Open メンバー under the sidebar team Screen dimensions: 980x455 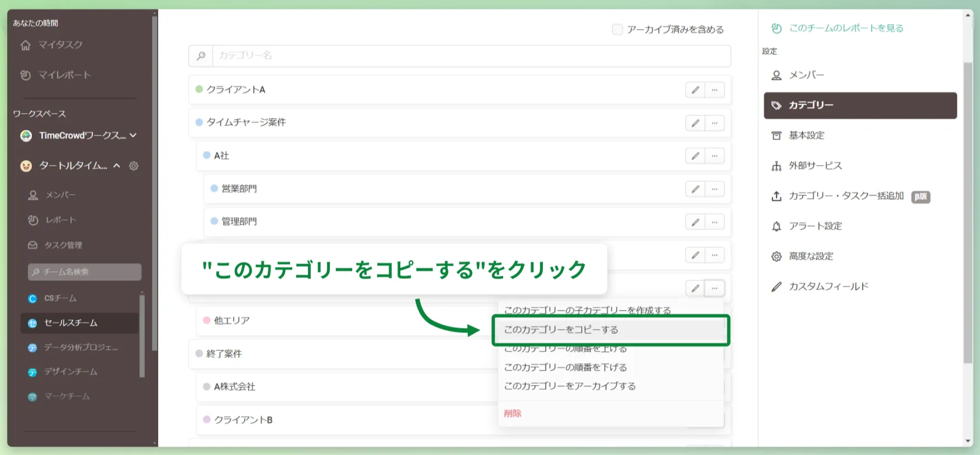click(x=52, y=195)
